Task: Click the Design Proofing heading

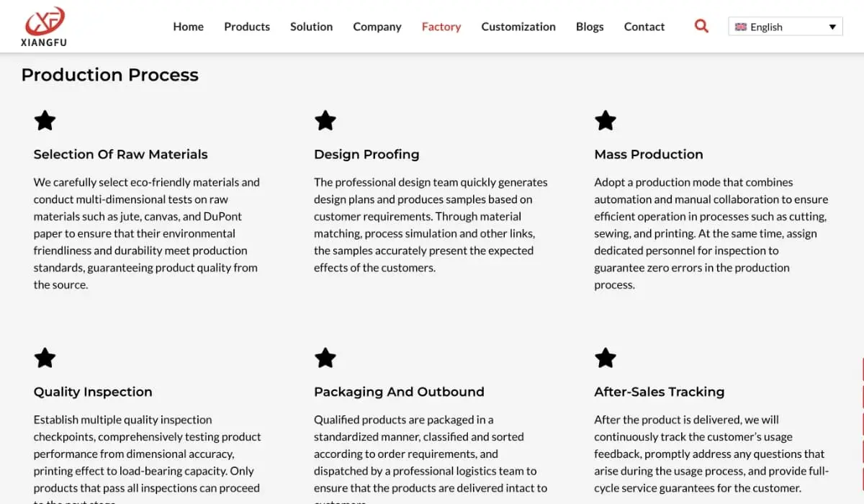Action: point(366,154)
